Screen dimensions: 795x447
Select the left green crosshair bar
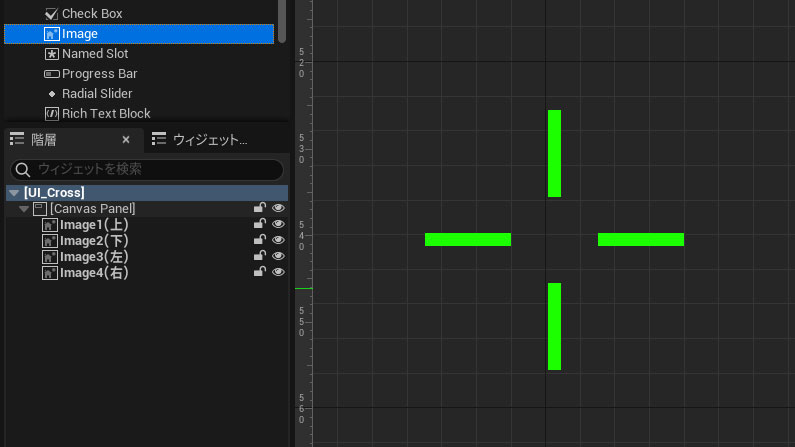[467, 239]
